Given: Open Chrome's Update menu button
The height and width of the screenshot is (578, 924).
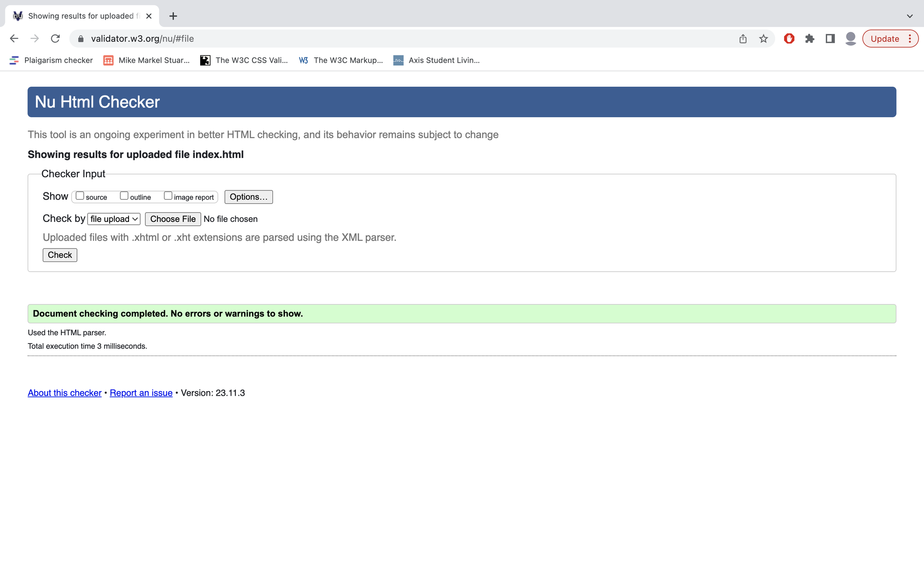Looking at the screenshot, I should click(890, 39).
